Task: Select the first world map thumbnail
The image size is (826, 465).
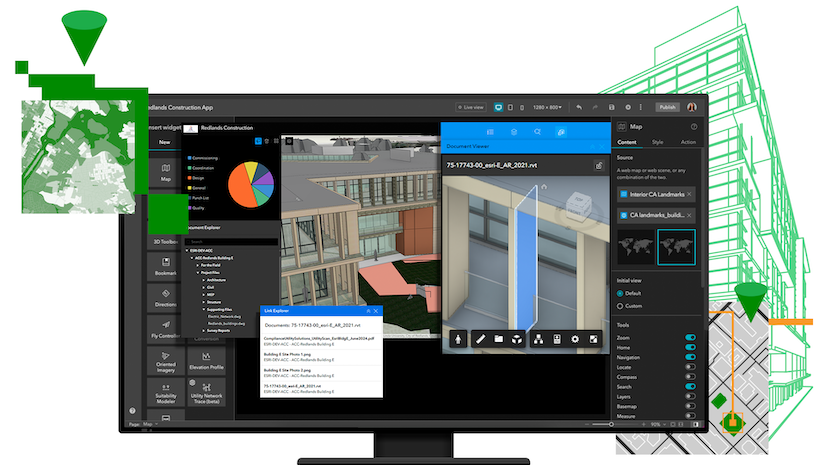Action: pyautogui.click(x=636, y=246)
